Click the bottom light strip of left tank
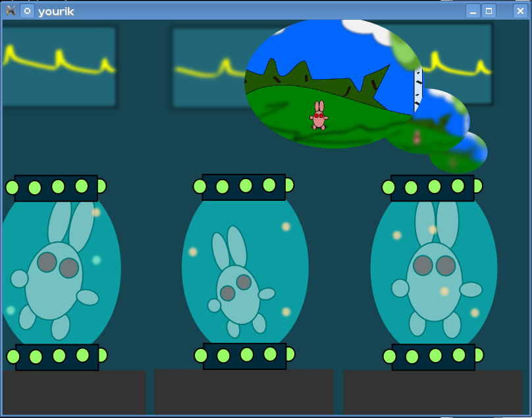Screen dimensions: 532x418 57,356
